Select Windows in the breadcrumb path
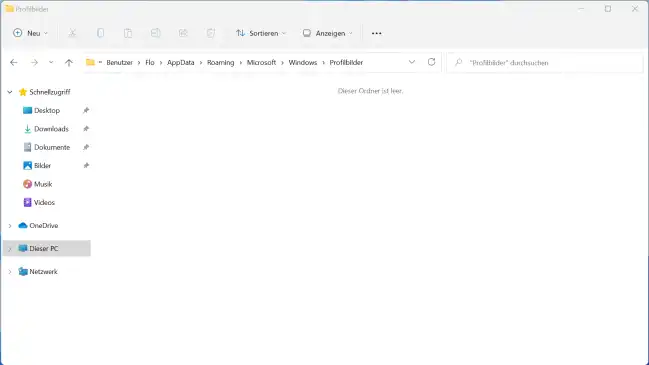Viewport: 649px width, 365px height. tap(303, 62)
